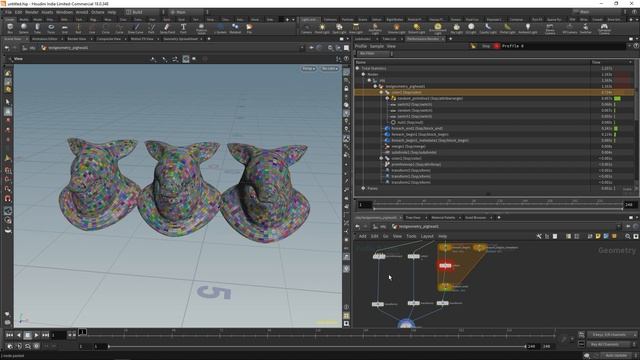This screenshot has width=640, height=360.
Task: Open the Persp camera dropdown in viewport
Action: click(x=309, y=69)
